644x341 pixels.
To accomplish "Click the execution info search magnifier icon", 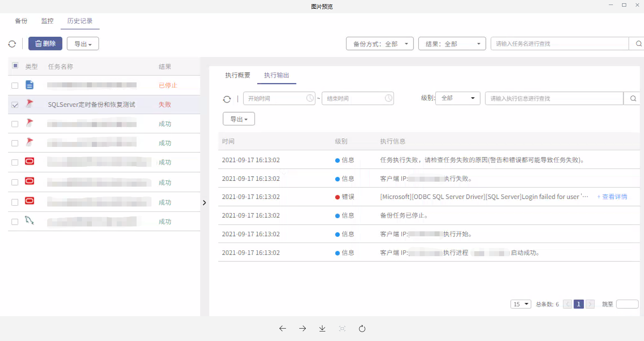I will click(x=633, y=98).
